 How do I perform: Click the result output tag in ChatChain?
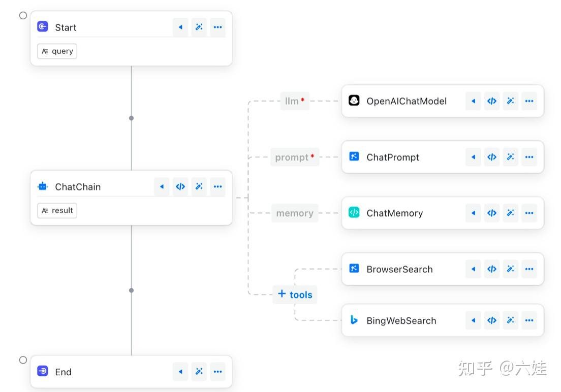pyautogui.click(x=57, y=210)
